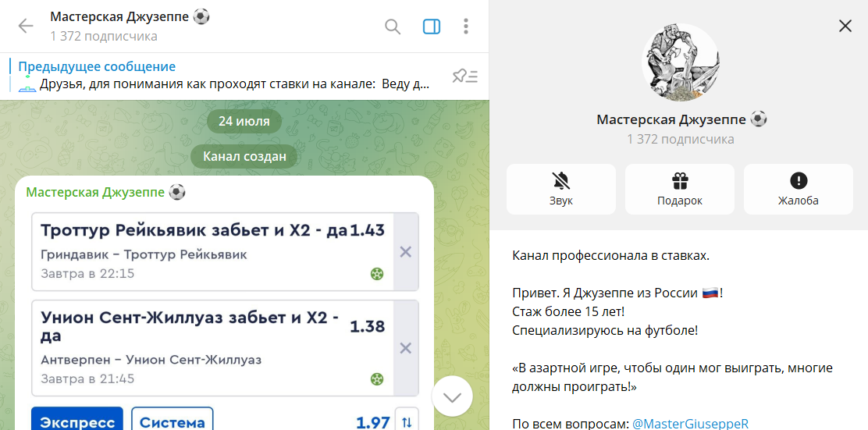
Task: Open search in the channel
Action: point(393,27)
